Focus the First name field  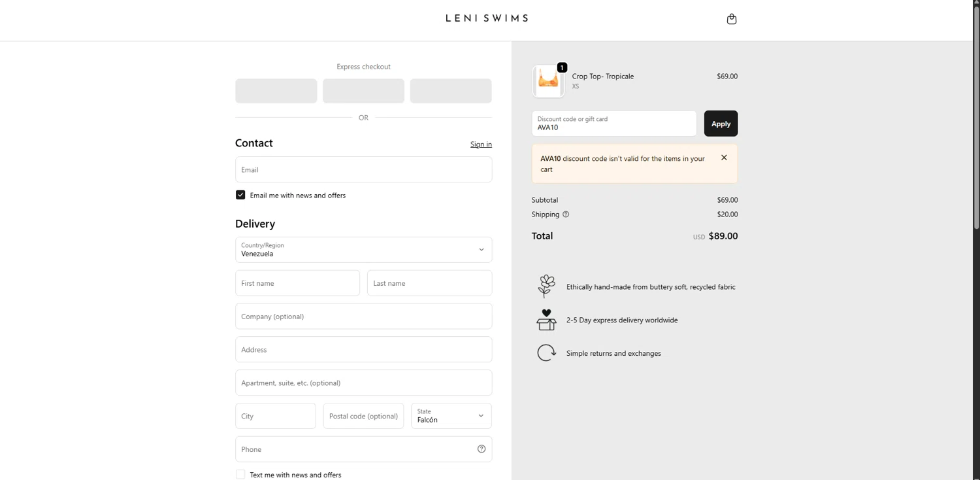pyautogui.click(x=297, y=283)
